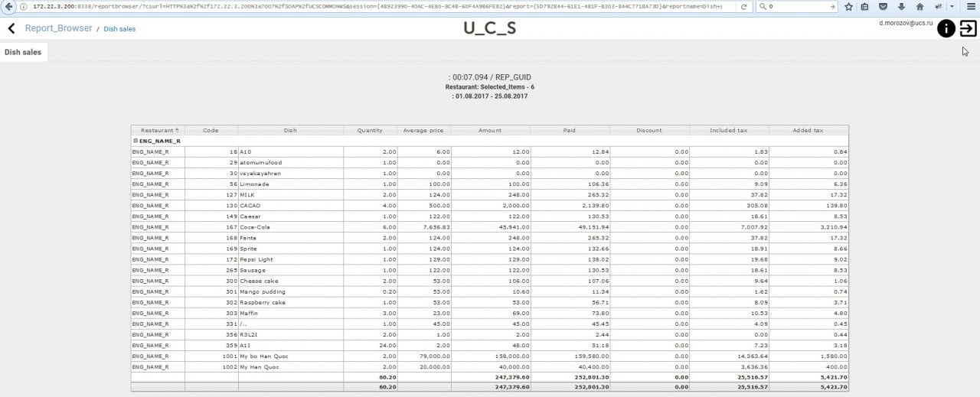The width and height of the screenshot is (980, 397).
Task: Click the search bar magnifier icon
Action: [x=762, y=6]
